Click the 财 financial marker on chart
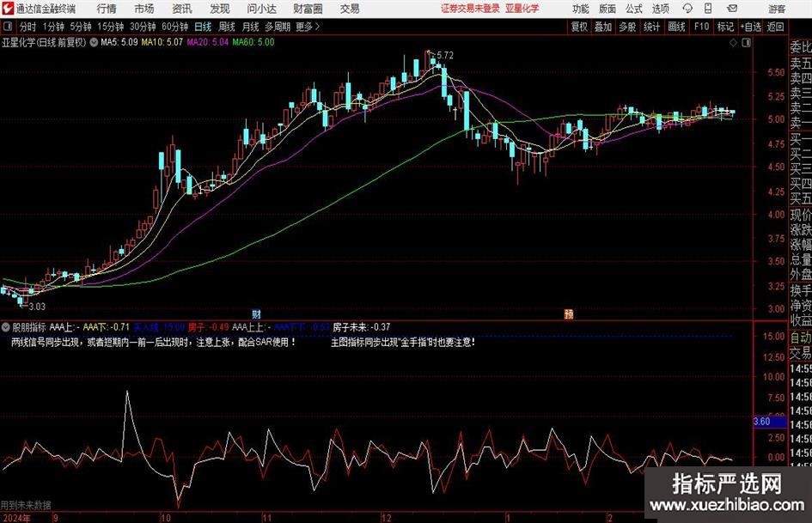The width and height of the screenshot is (812, 523). [256, 313]
